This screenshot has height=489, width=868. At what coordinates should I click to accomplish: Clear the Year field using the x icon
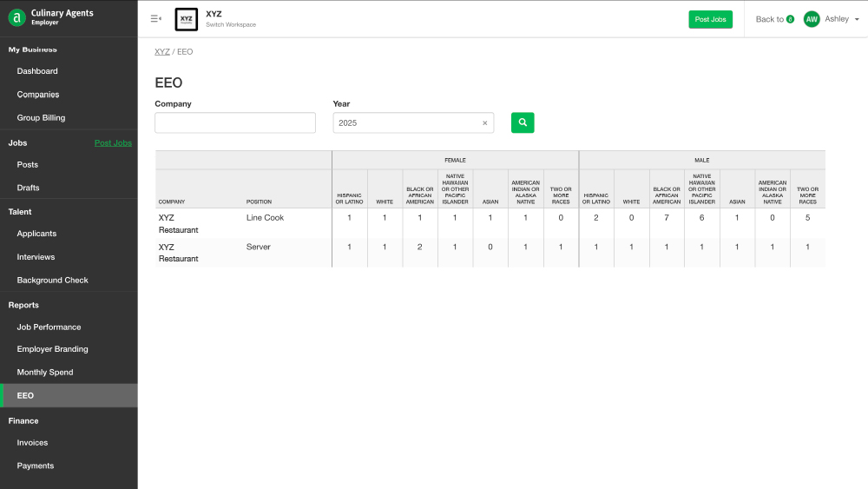(x=485, y=123)
